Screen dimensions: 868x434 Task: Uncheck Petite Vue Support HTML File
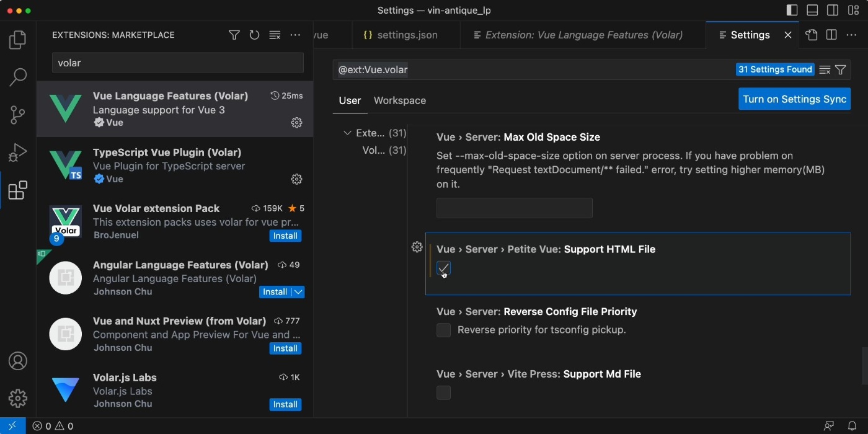click(443, 268)
